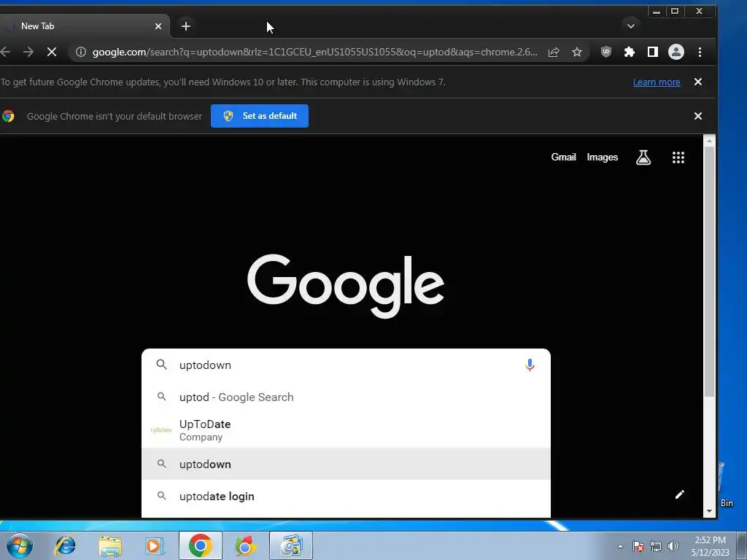Open Action Center flag icon

(x=638, y=546)
